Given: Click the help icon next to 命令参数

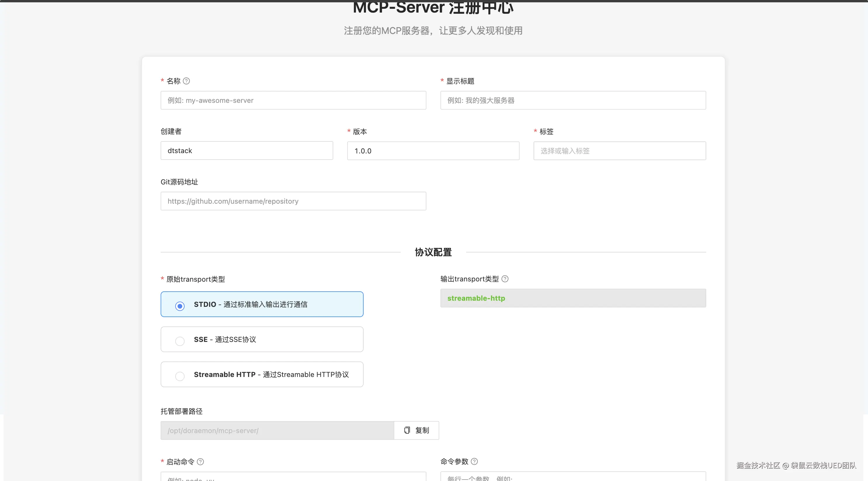Looking at the screenshot, I should tap(474, 461).
